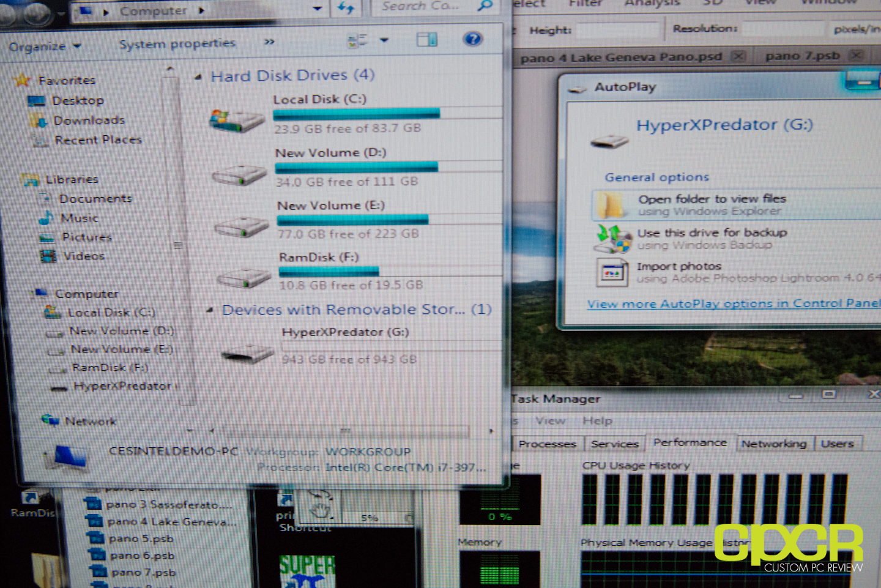Toggle the preview pane icon in Explorer
Screen dimensions: 881x588
(427, 40)
